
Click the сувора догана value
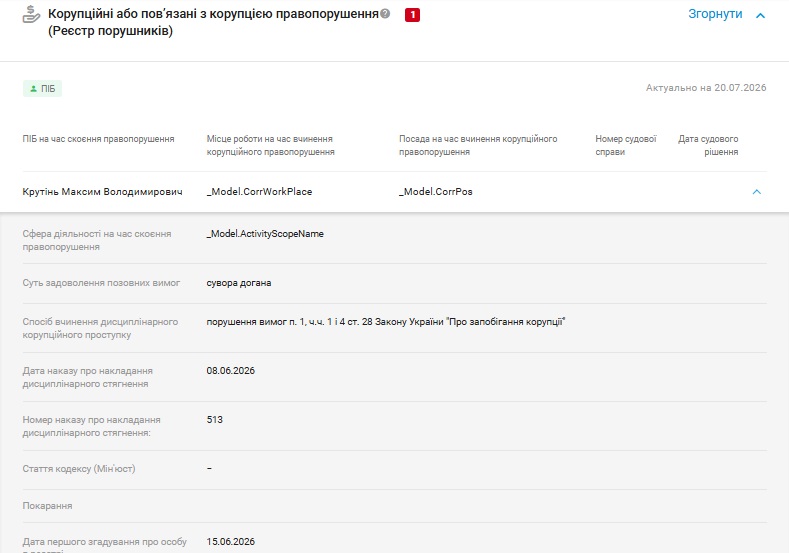point(239,283)
